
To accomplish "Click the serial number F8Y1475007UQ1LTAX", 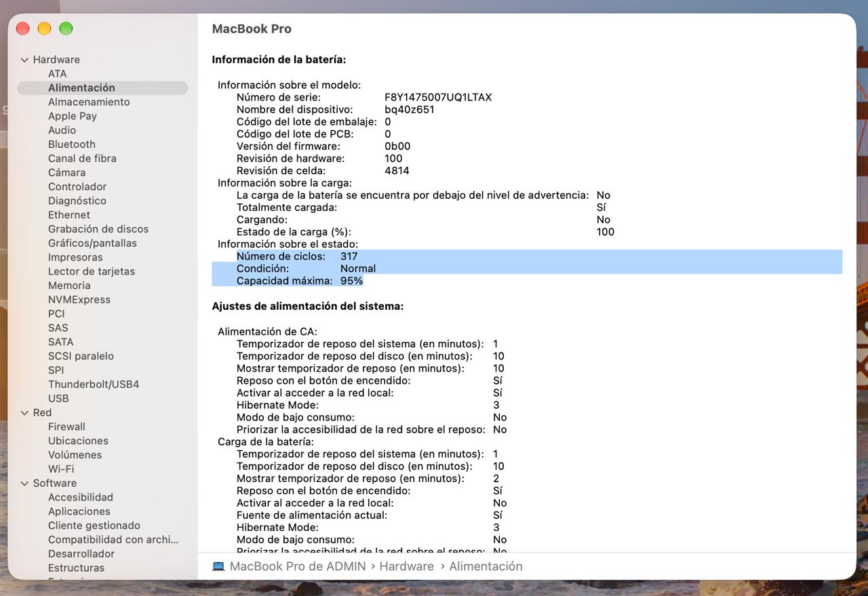I will (x=438, y=98).
